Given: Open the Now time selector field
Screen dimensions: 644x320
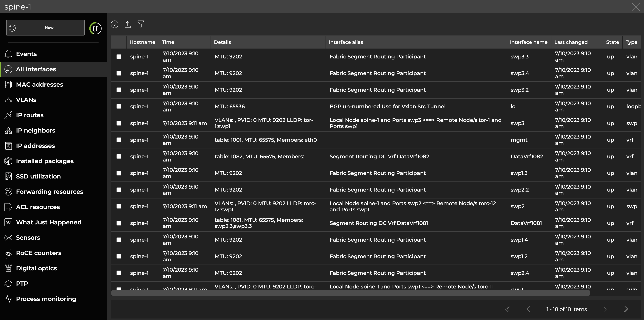Looking at the screenshot, I should click(x=46, y=28).
